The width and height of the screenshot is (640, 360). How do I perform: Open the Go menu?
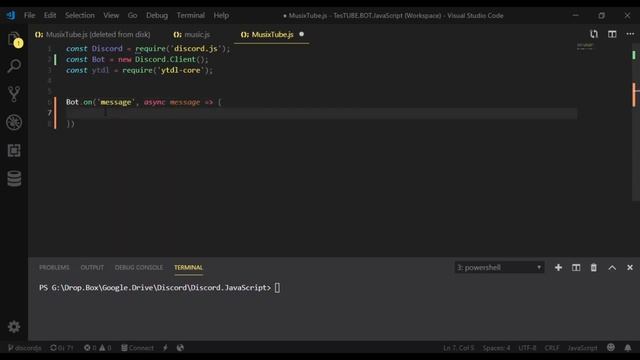tap(132, 16)
